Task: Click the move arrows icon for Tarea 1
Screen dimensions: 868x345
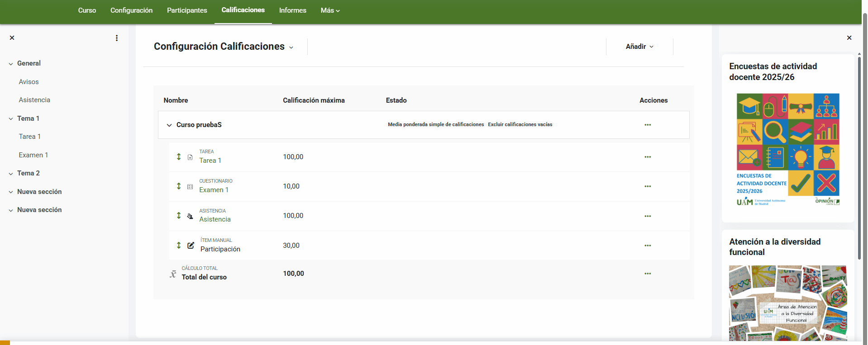Action: coord(179,156)
